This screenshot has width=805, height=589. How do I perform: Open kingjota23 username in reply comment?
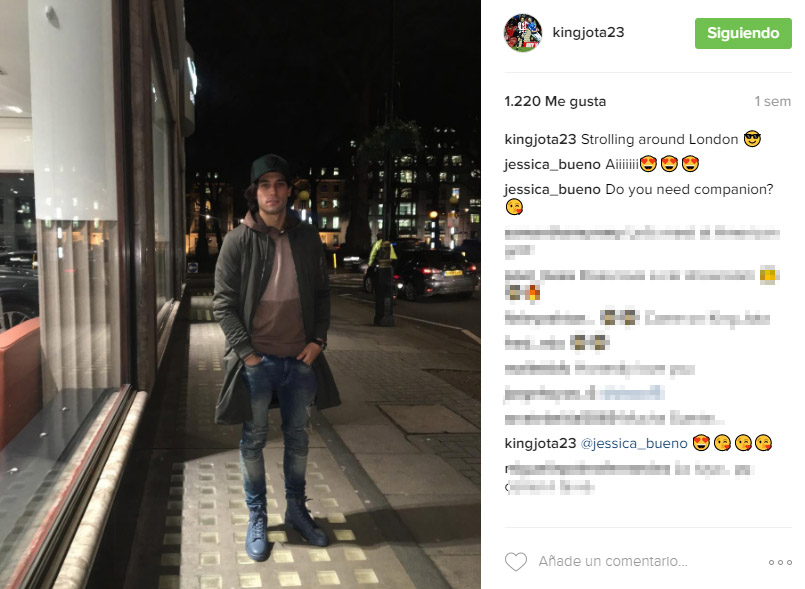[x=540, y=443]
